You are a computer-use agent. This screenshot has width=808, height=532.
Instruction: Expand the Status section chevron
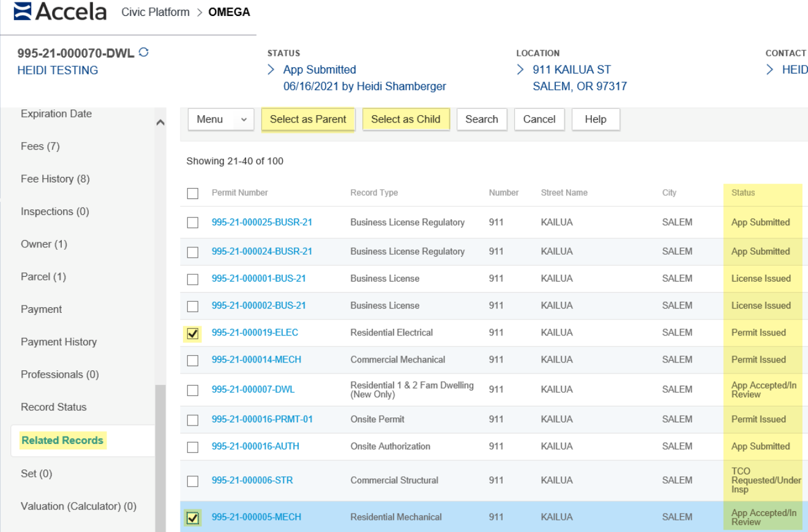(271, 70)
